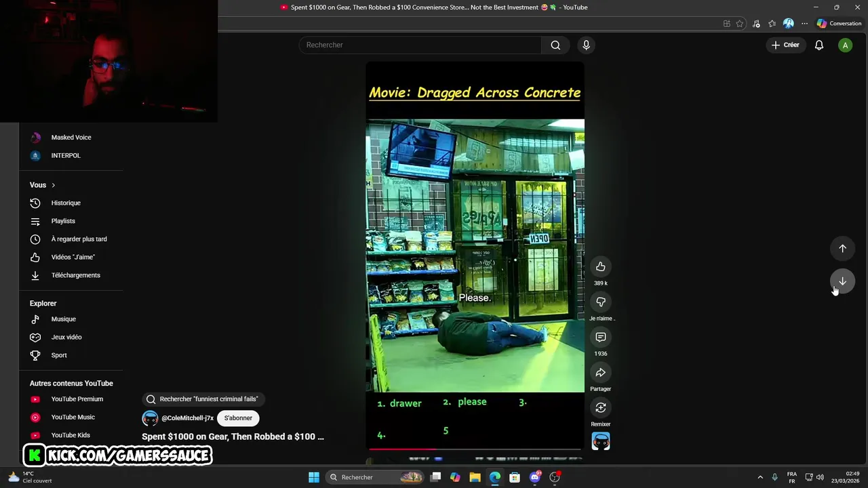The height and width of the screenshot is (488, 868).
Task: Open the clock showing 02:49
Action: point(846,477)
